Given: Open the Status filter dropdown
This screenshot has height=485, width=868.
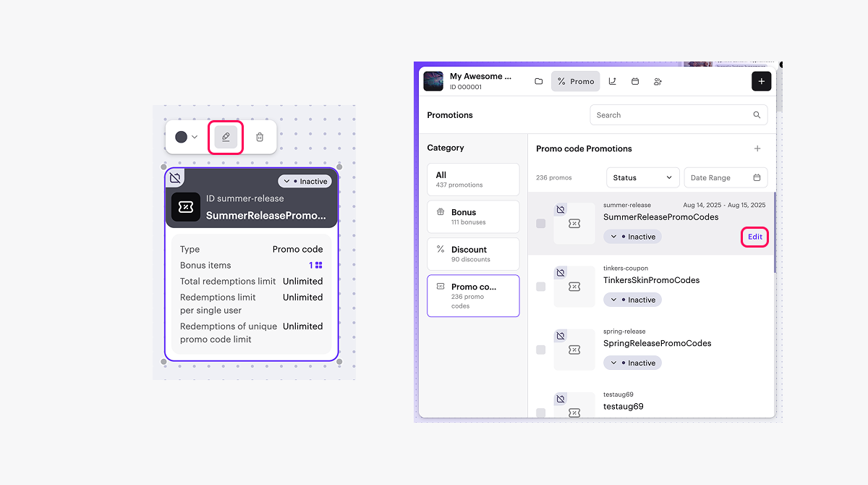Looking at the screenshot, I should 643,177.
